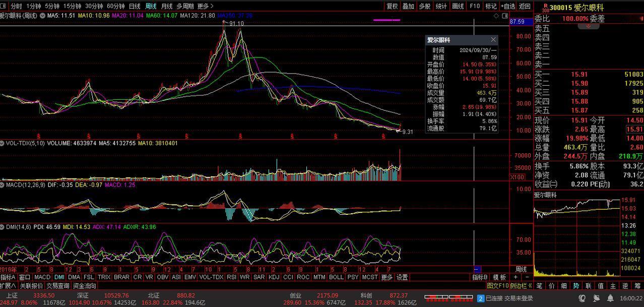
Task: Click the + zoom button next to 模板
Action: 516,277
